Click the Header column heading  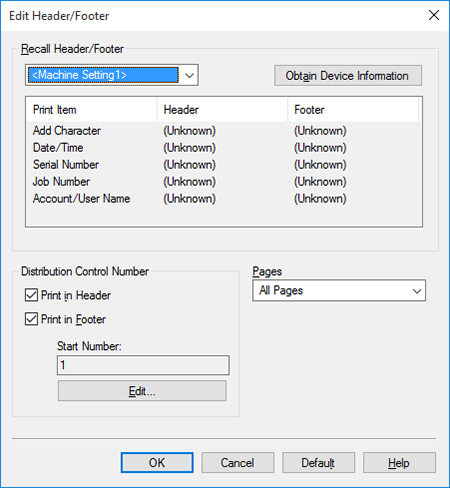(x=222, y=110)
